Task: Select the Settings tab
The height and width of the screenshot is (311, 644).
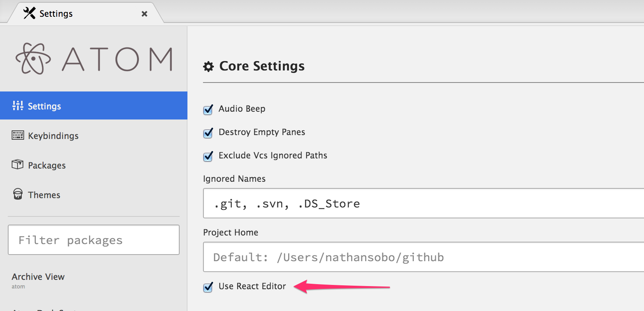Action: [x=86, y=13]
